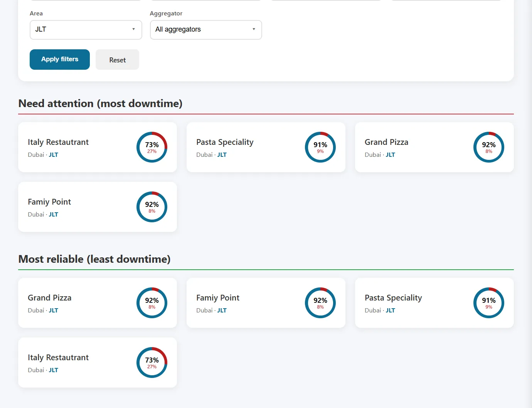Click JLT link on Famiy Point in Most reliable
This screenshot has height=408, width=532.
pyautogui.click(x=222, y=311)
